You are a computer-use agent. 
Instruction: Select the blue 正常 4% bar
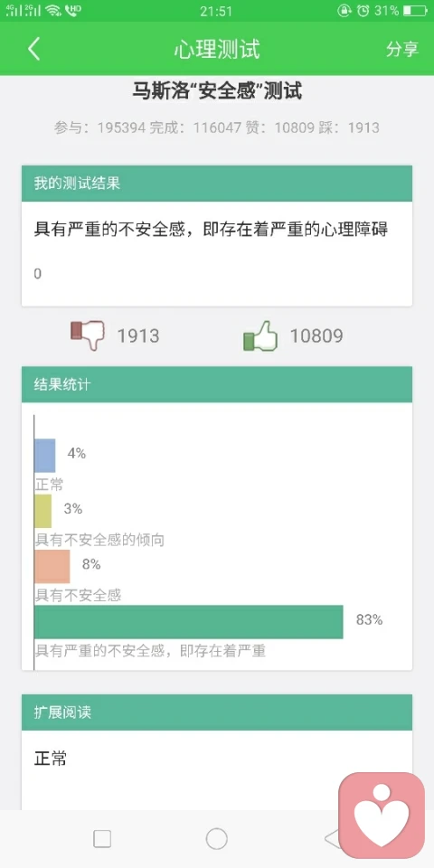[45, 456]
